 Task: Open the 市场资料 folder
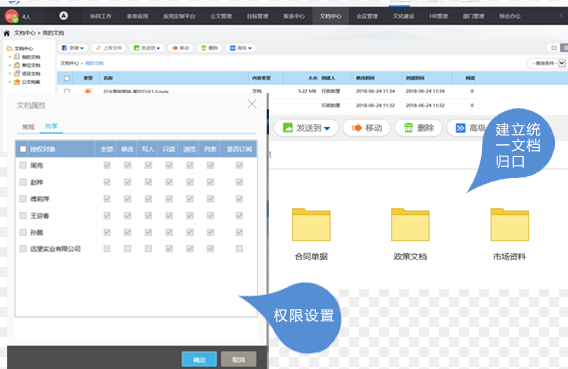click(510, 225)
